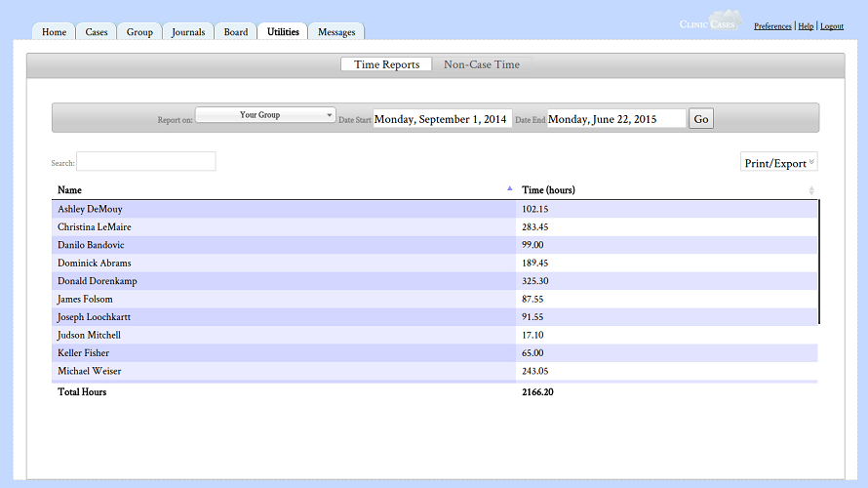Sort the table by Name column arrow
Image resolution: width=868 pixels, height=488 pixels.
(x=509, y=189)
